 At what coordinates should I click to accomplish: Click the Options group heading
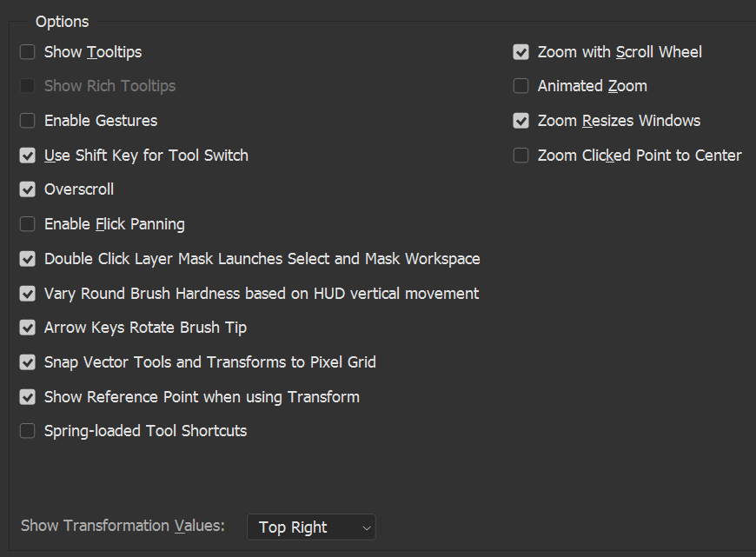pos(62,21)
